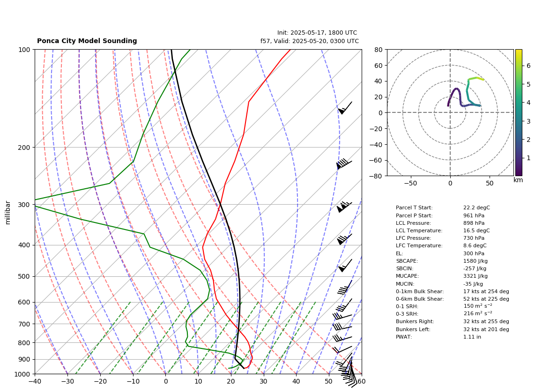
Task: Select the "MUCIN:" label
Action: coord(405,284)
